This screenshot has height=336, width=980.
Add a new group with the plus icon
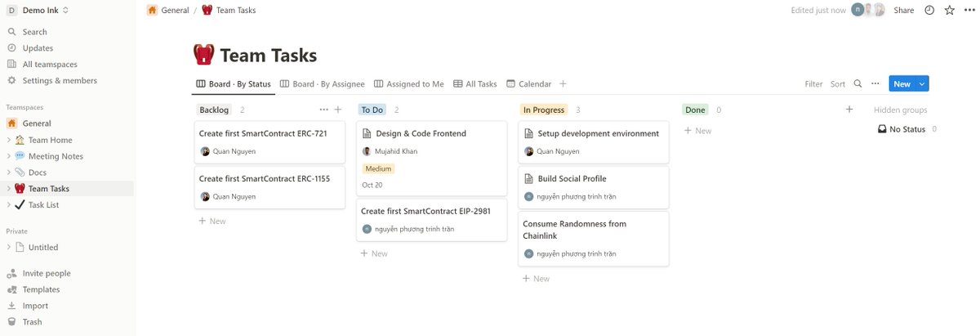coord(849,110)
